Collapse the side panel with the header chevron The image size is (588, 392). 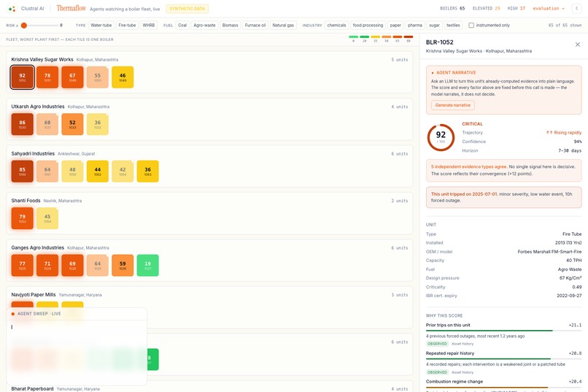pyautogui.click(x=577, y=8)
